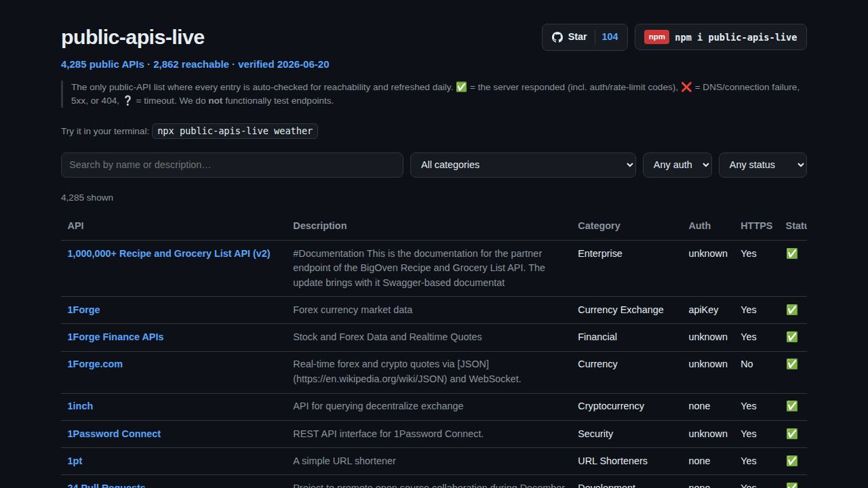The height and width of the screenshot is (488, 868).
Task: Click status checkmark for 1Forge.com row
Action: [x=791, y=364]
